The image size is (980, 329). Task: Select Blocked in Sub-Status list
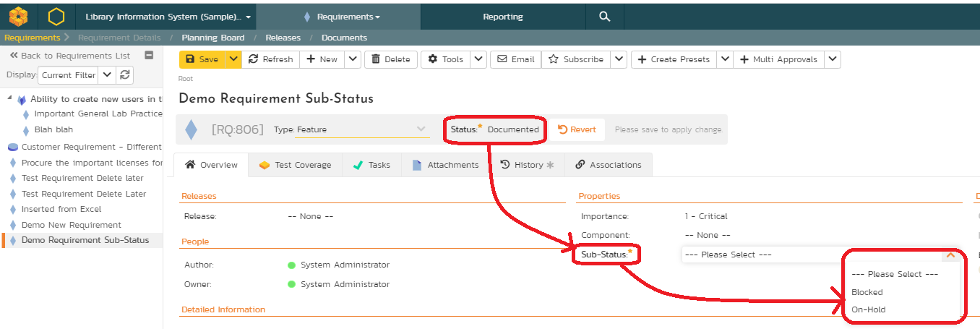point(867,292)
